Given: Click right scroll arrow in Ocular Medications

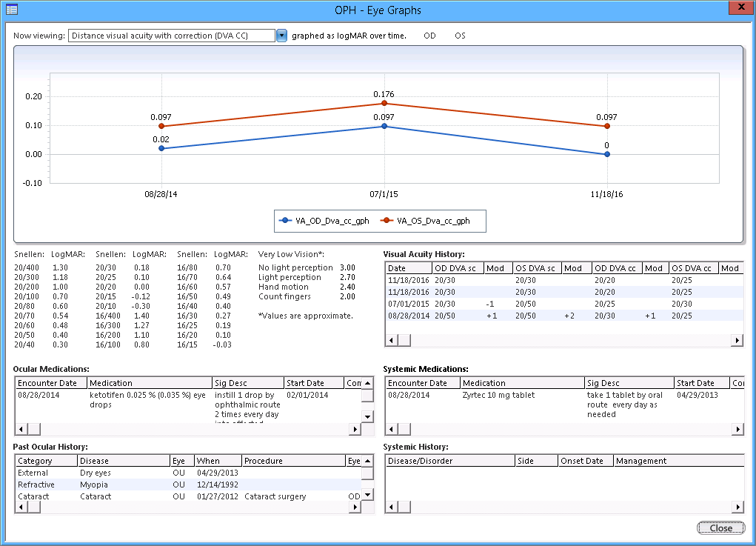Looking at the screenshot, I should click(355, 429).
